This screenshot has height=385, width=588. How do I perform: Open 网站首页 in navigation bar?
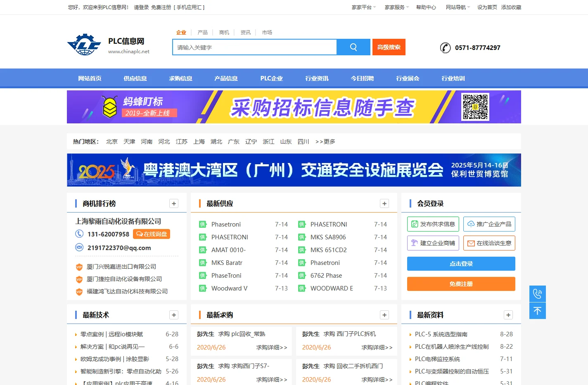[x=90, y=78]
